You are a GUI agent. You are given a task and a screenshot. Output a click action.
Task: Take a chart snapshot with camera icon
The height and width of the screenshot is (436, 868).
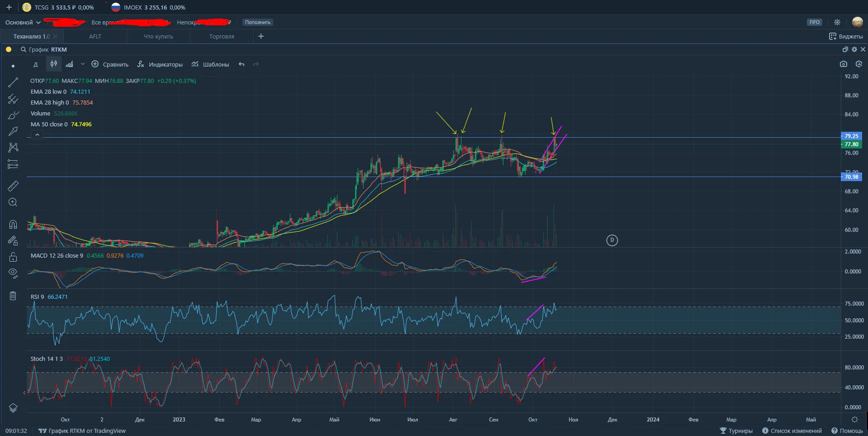pyautogui.click(x=843, y=64)
